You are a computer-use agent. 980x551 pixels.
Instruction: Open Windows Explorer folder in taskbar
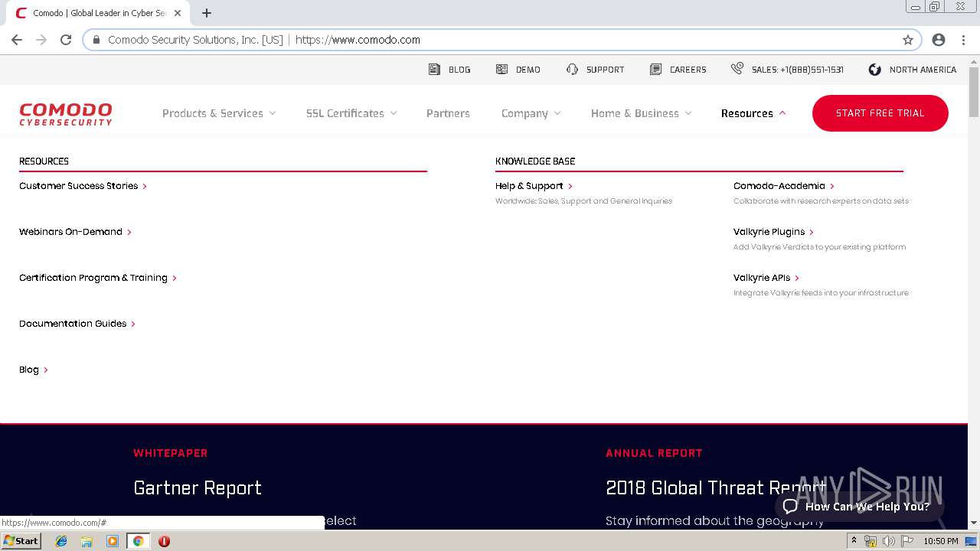click(x=87, y=541)
